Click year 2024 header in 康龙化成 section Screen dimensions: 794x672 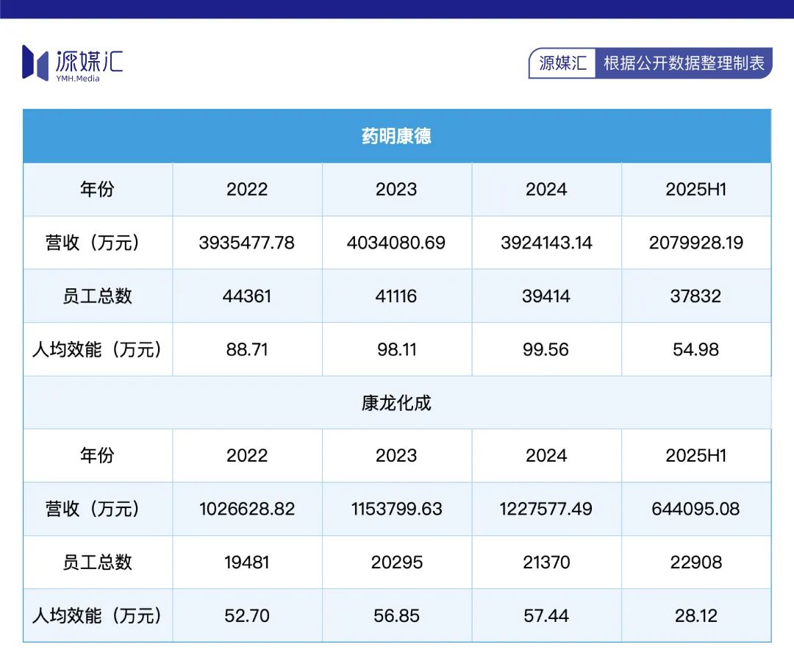click(546, 455)
